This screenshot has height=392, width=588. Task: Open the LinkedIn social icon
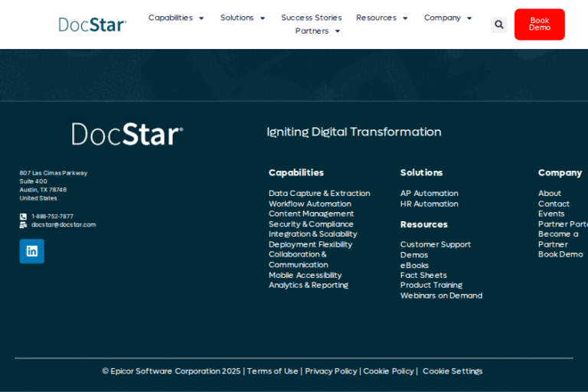(x=31, y=251)
